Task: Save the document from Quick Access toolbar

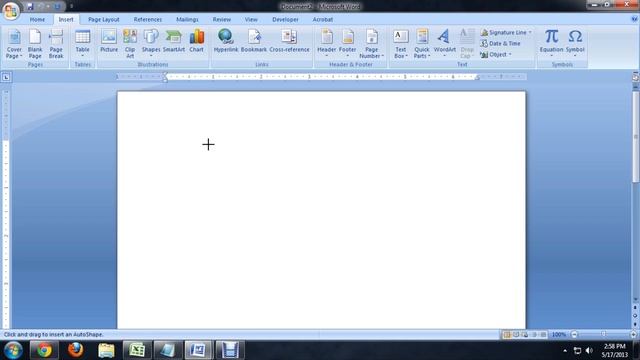Action: click(30, 7)
